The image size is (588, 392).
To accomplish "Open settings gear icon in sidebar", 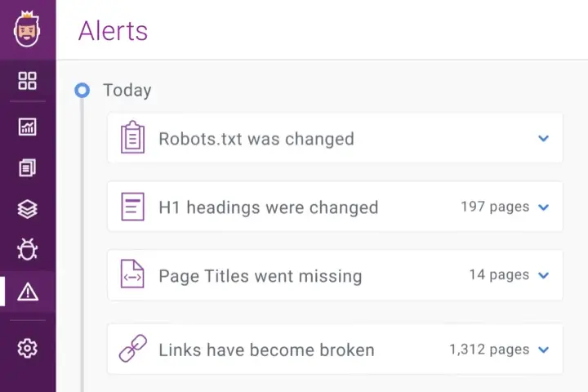I will pos(28,349).
